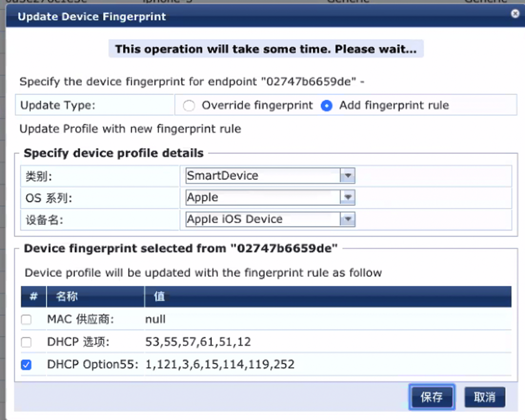This screenshot has height=420, width=525.
Task: Click the 名称 column header
Action: [95, 296]
